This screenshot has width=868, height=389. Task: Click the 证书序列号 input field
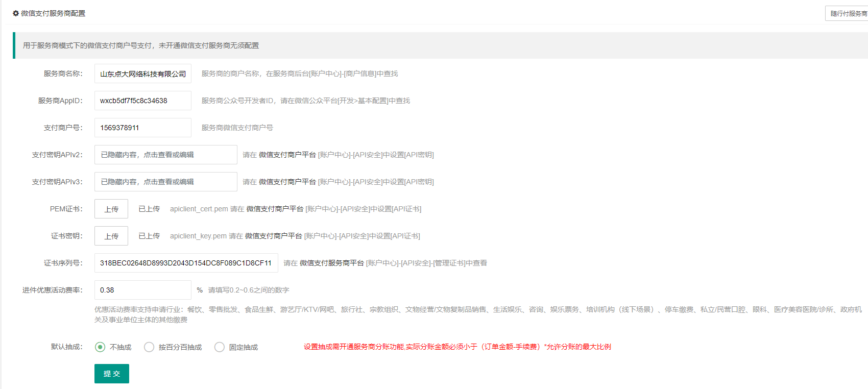point(186,263)
